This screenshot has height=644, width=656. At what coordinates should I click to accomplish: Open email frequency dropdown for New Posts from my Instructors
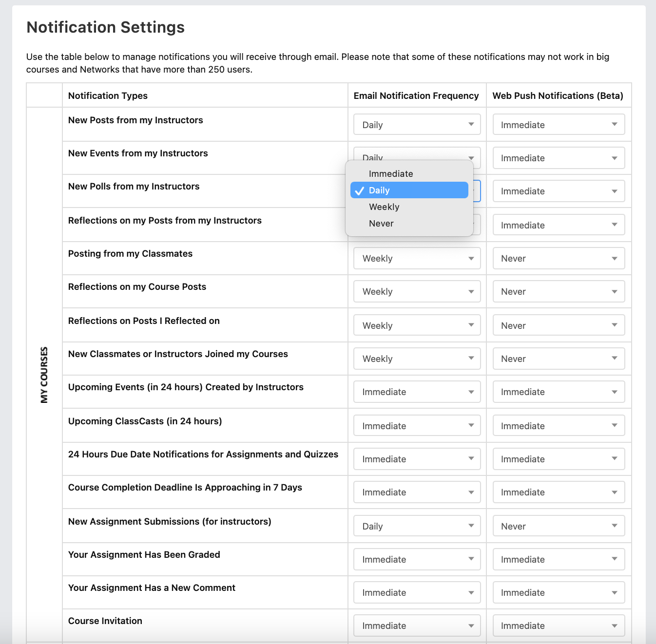tap(417, 124)
